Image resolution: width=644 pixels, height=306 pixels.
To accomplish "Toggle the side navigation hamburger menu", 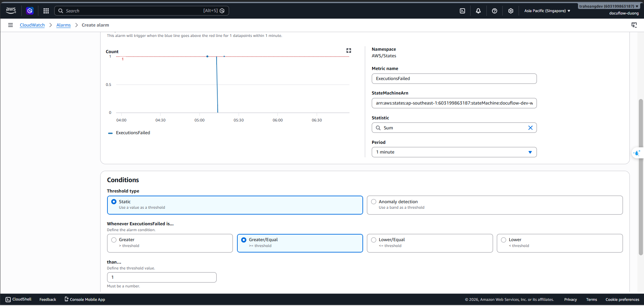I will (x=10, y=25).
